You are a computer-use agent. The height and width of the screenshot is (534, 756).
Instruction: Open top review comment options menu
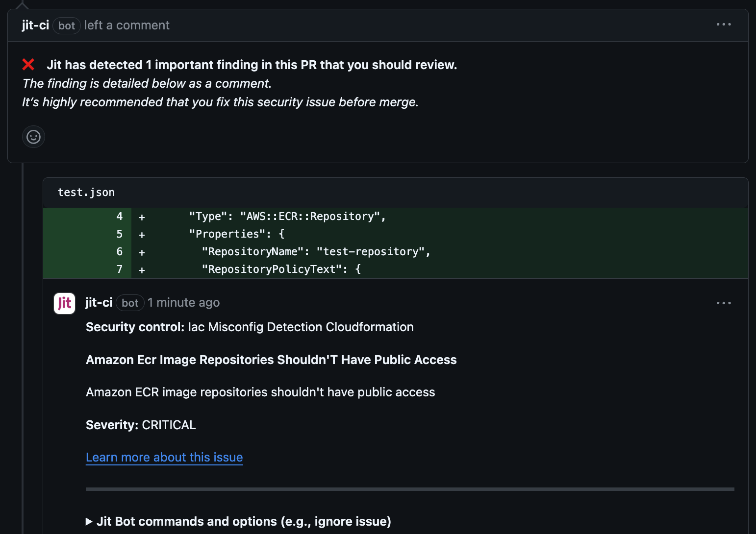(x=723, y=24)
